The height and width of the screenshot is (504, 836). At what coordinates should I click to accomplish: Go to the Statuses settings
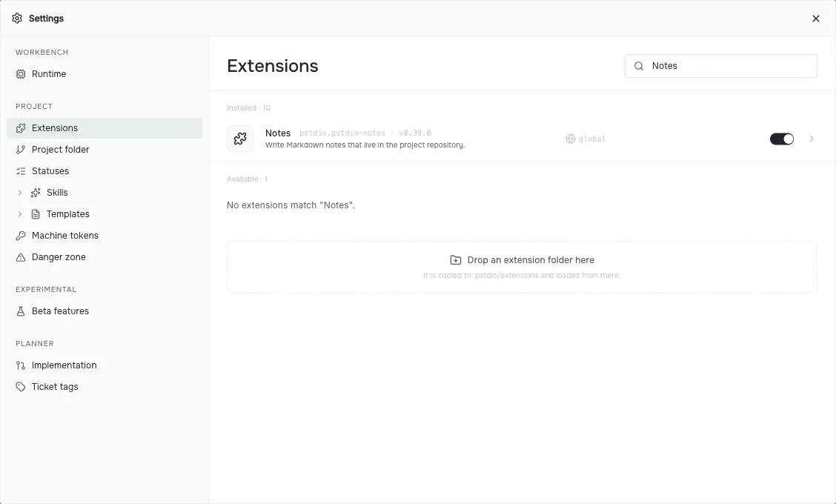[x=104, y=171]
